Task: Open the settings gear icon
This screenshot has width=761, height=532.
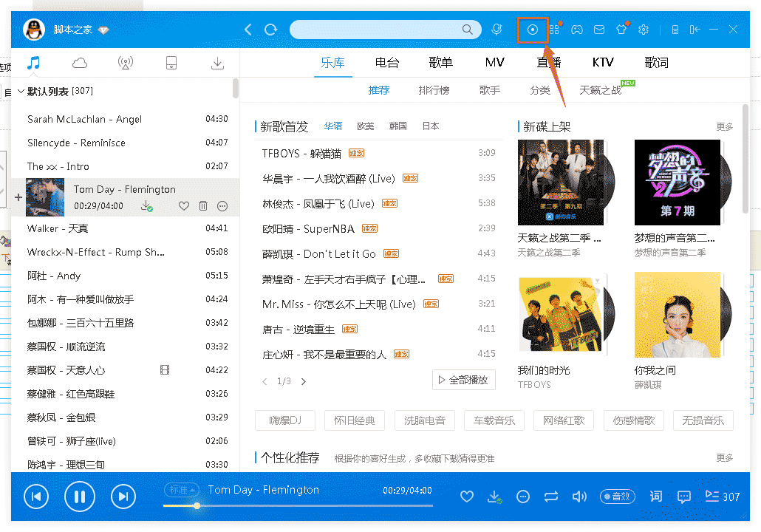Action: click(x=644, y=30)
